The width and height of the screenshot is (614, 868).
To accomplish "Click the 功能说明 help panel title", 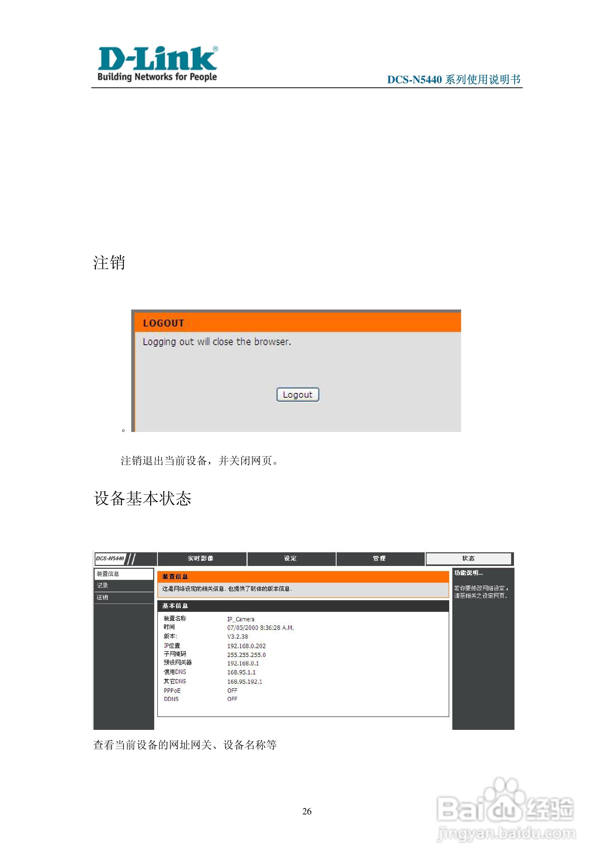I will click(468, 573).
